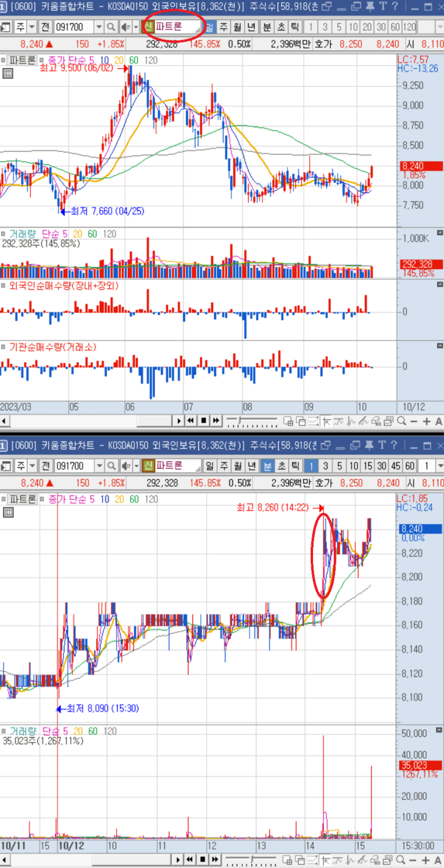Select the 30 interval button in top chart

point(381,28)
